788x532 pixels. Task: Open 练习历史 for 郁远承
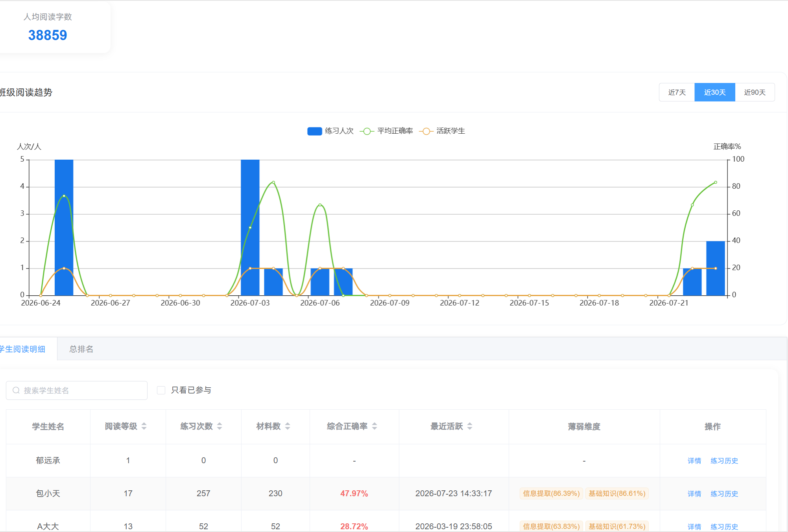pos(724,461)
